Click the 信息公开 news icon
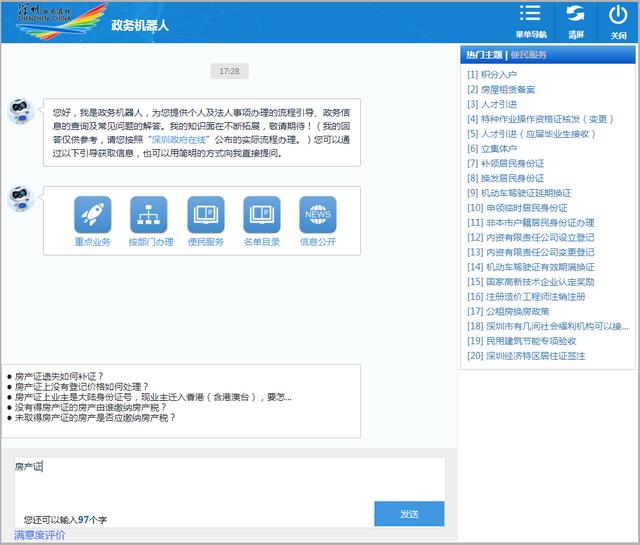 point(318,214)
